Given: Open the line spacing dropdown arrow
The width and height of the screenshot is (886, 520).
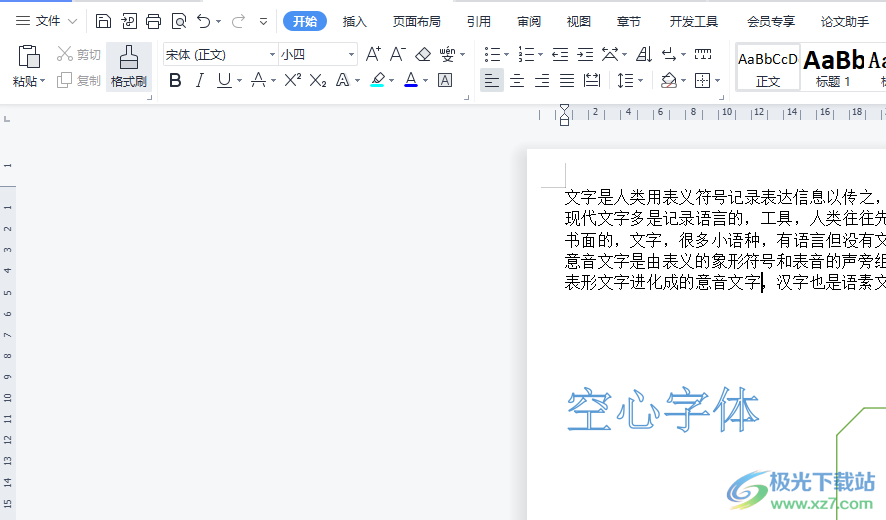Looking at the screenshot, I should tap(640, 81).
